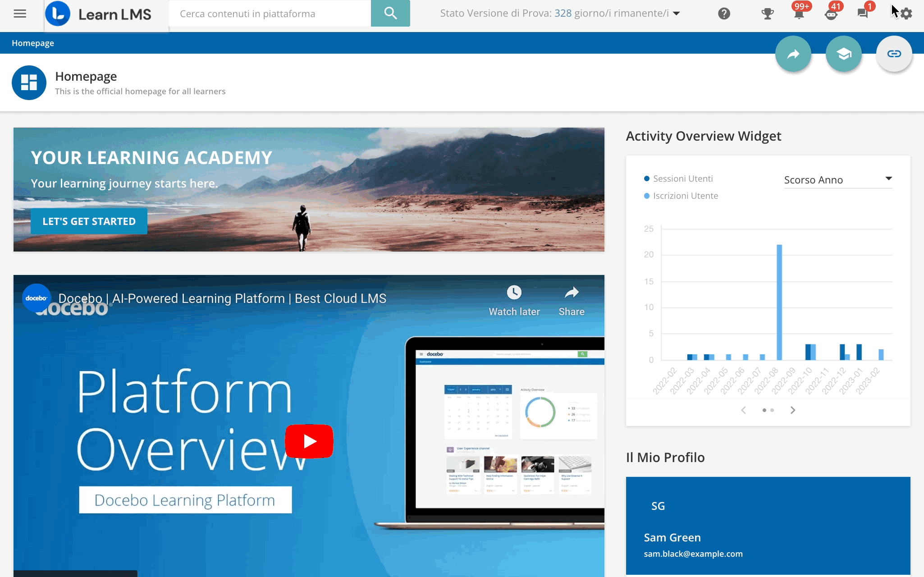Screen dimensions: 924x577
Task: Click the Homepage dashboard icon
Action: [x=29, y=82]
